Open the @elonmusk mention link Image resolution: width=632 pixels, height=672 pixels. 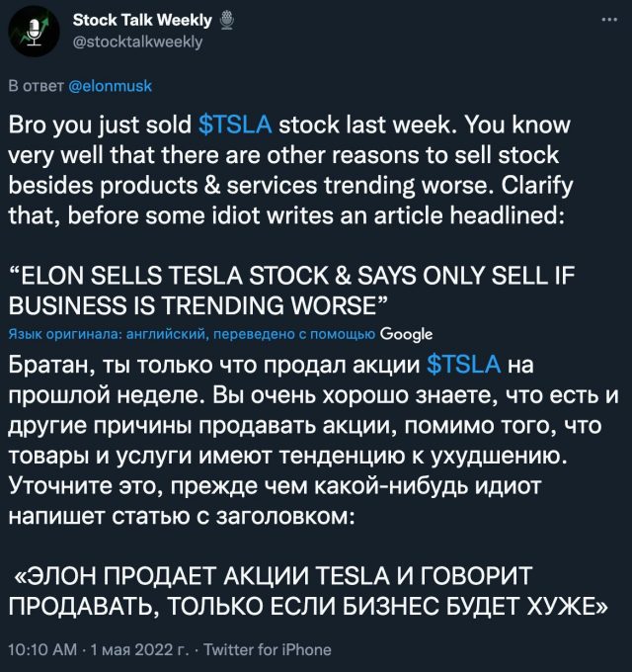click(x=110, y=86)
